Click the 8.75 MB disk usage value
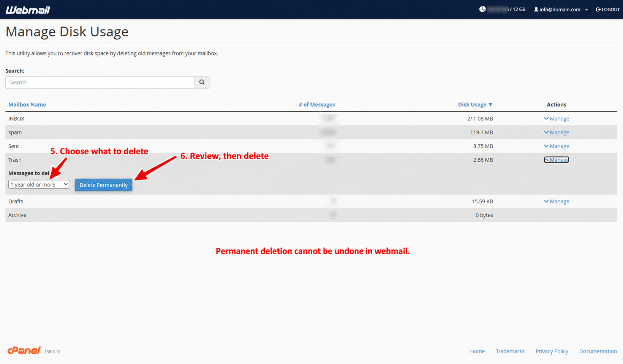Image resolution: width=623 pixels, height=364 pixels. 483,146
